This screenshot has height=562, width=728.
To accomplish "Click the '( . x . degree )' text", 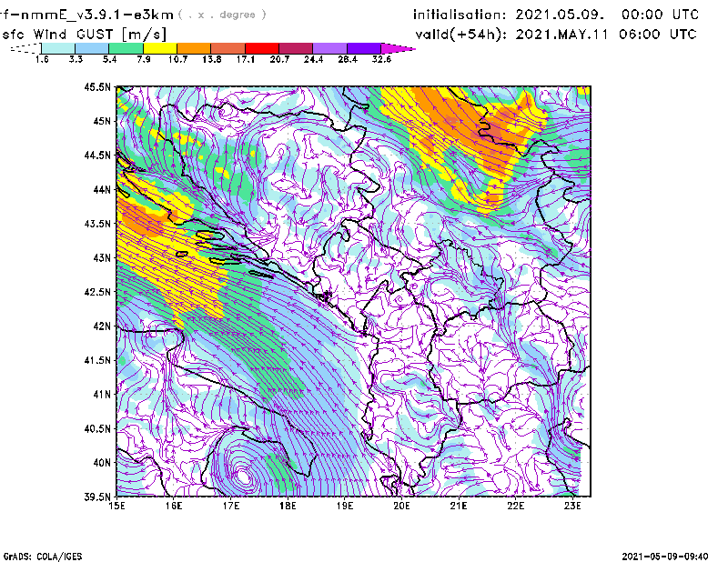I will [x=222, y=15].
